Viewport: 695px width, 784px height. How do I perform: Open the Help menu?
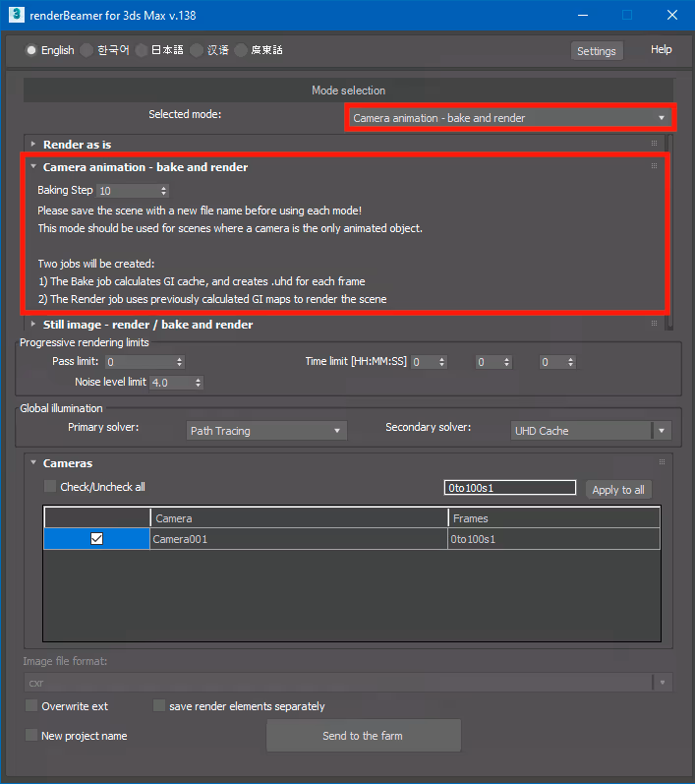point(661,49)
